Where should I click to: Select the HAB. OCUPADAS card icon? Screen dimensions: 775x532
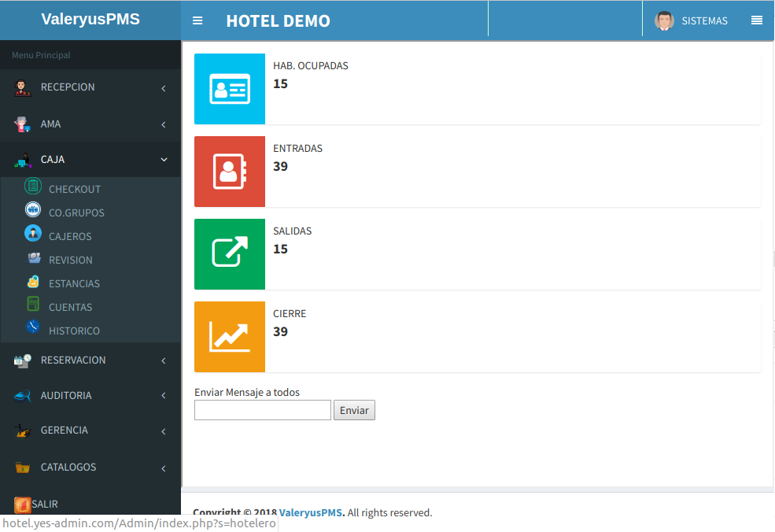[x=229, y=89]
